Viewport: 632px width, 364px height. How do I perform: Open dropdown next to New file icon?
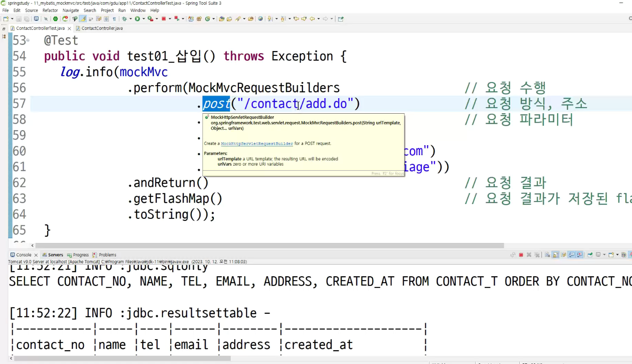pos(12,19)
